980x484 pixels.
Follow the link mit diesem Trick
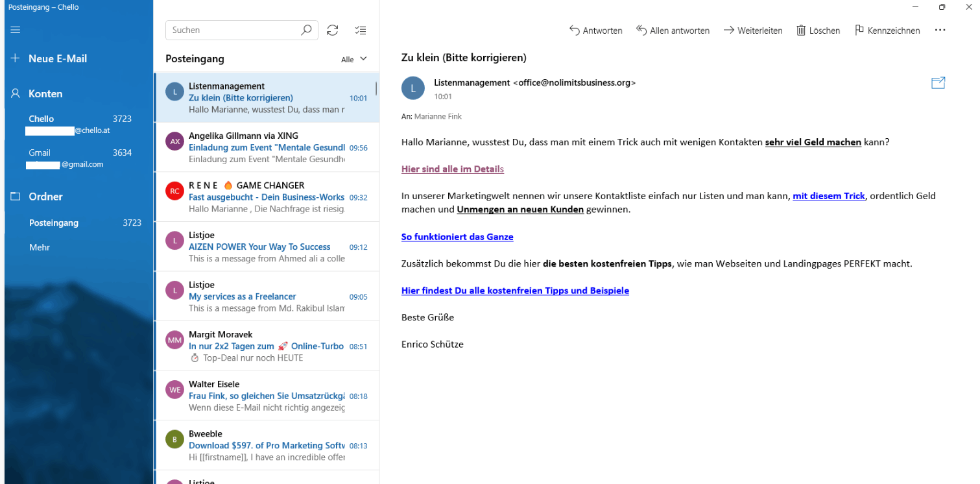(x=829, y=196)
